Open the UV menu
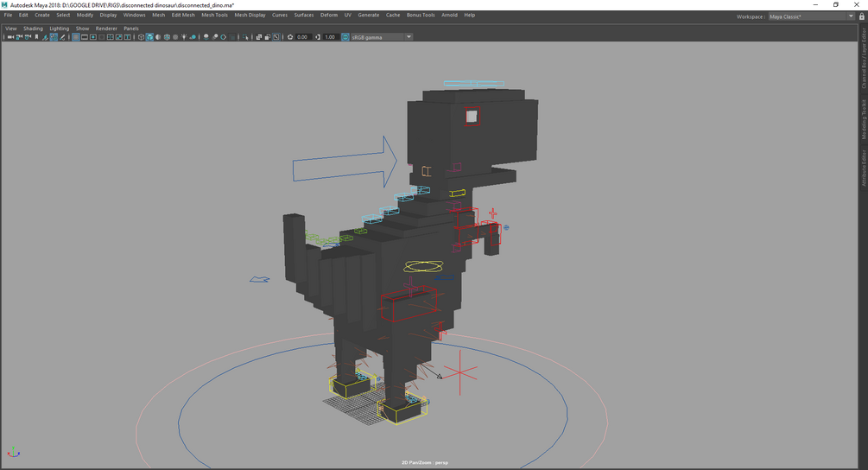The height and width of the screenshot is (470, 868). [348, 15]
